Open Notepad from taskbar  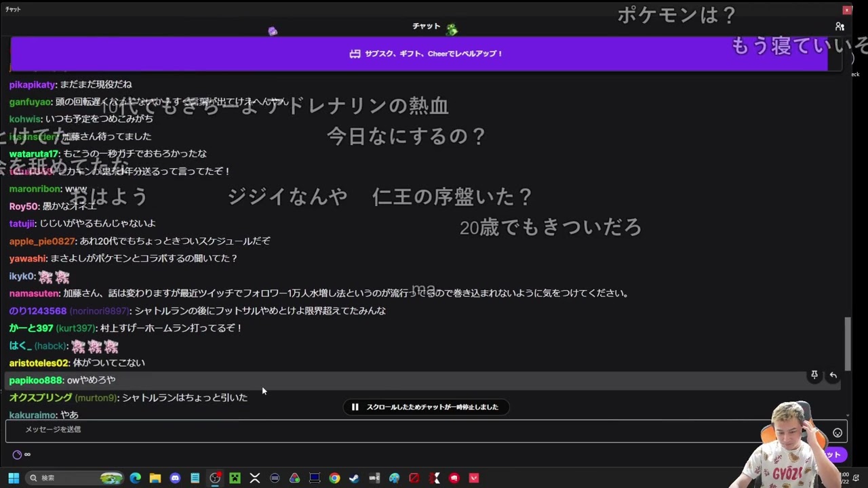(x=195, y=478)
